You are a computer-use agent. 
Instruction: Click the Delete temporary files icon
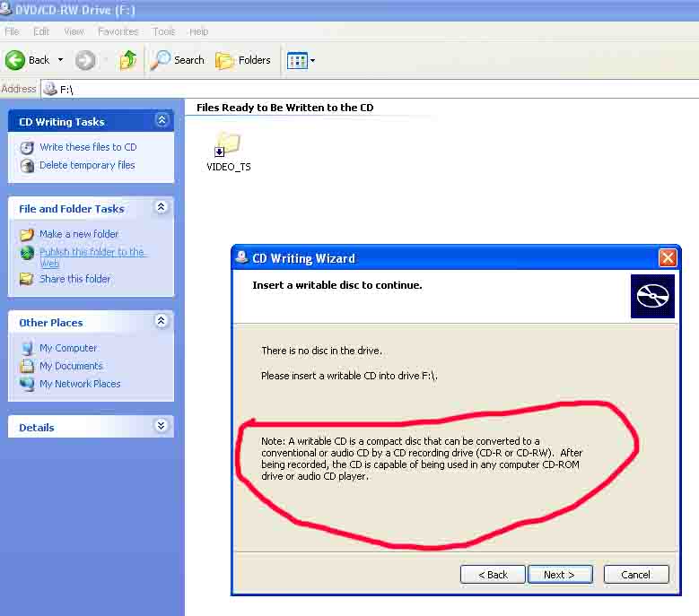[27, 166]
